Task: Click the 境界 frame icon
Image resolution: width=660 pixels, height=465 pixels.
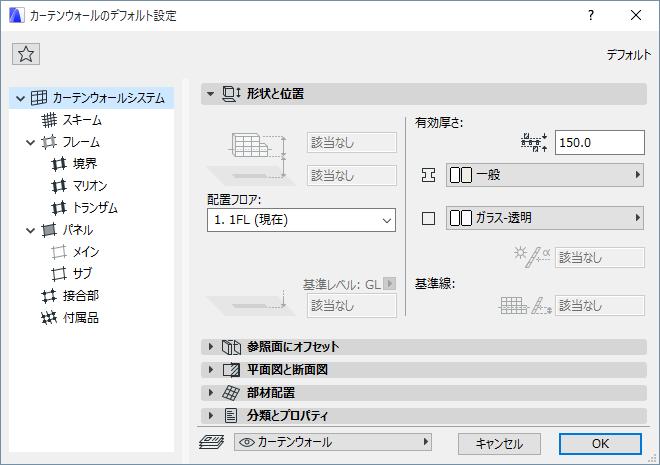Action: (59, 164)
